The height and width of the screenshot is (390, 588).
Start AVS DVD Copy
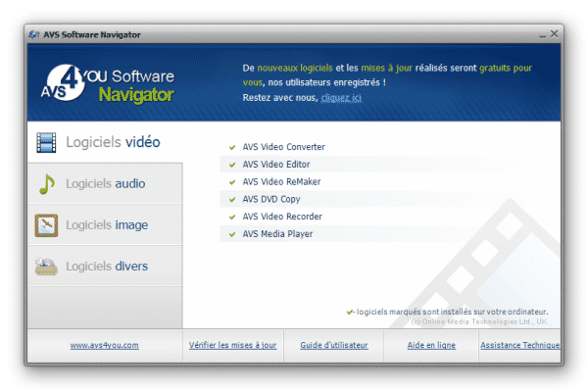tap(271, 199)
